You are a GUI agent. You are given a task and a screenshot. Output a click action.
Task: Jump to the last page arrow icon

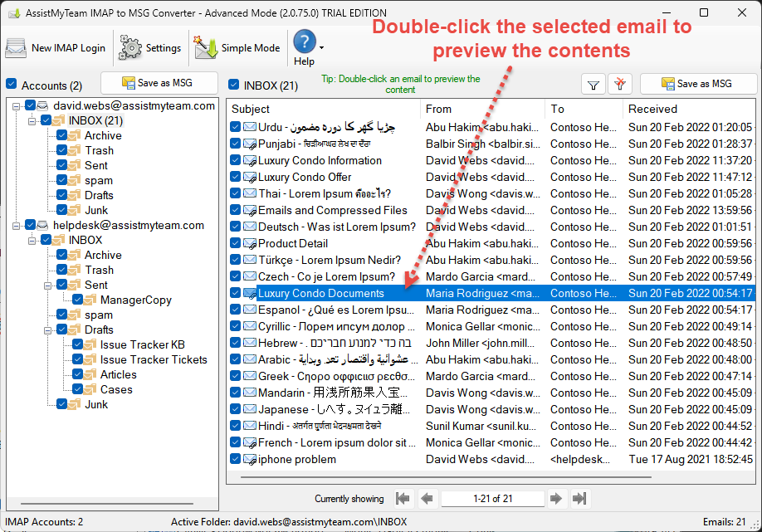578,499
